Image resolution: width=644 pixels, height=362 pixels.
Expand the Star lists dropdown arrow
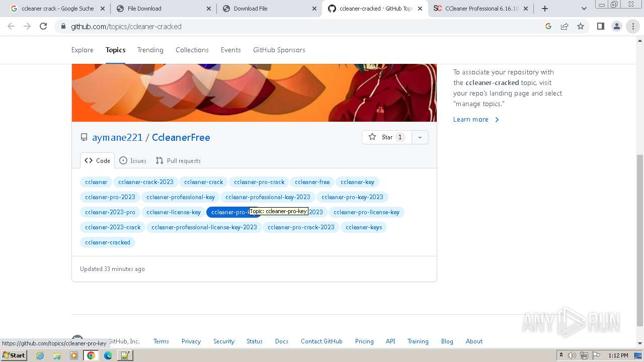coord(420,137)
